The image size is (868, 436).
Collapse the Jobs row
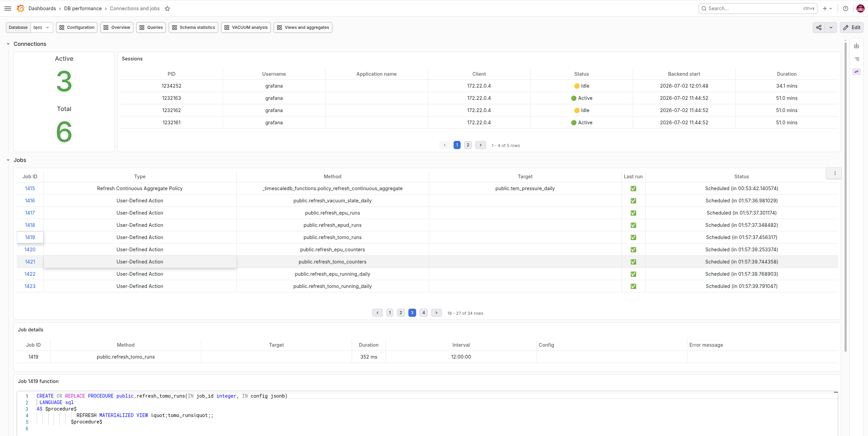pos(8,160)
